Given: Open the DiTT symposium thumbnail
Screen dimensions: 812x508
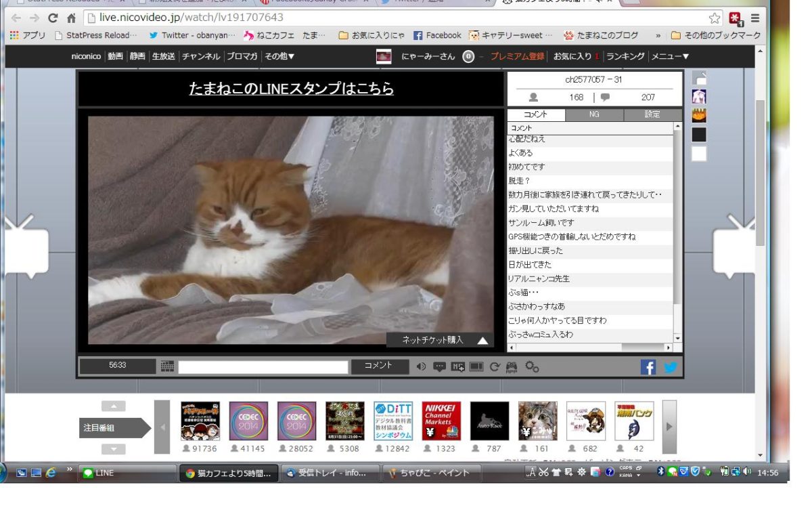Looking at the screenshot, I should click(393, 421).
